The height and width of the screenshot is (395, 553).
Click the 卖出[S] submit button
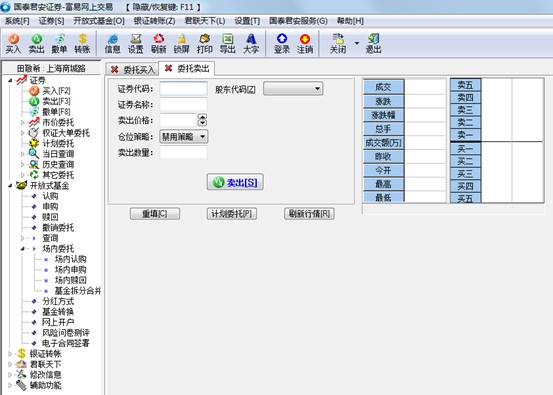click(235, 182)
